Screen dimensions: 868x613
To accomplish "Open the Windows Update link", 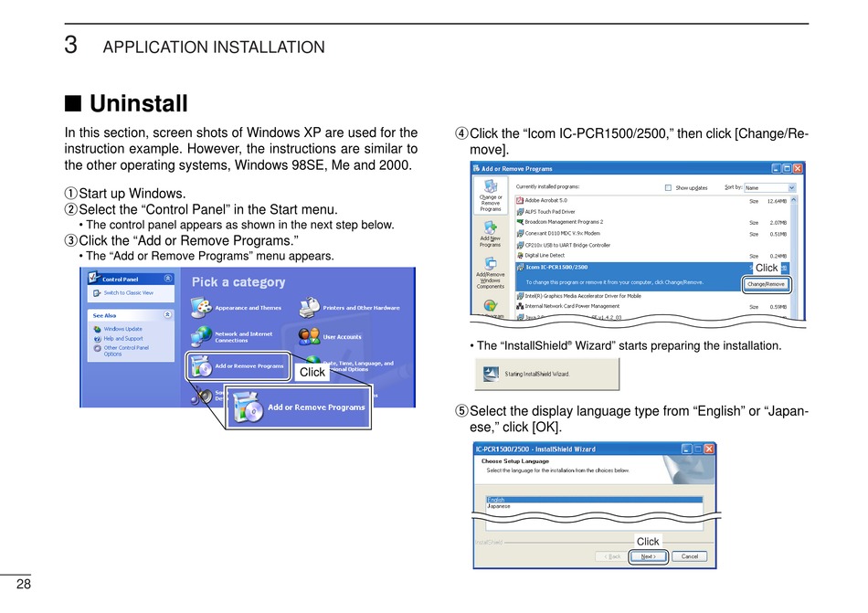I will click(123, 329).
